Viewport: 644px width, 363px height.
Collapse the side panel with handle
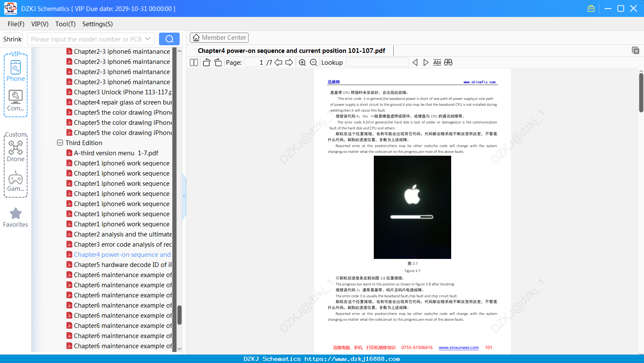(184, 196)
